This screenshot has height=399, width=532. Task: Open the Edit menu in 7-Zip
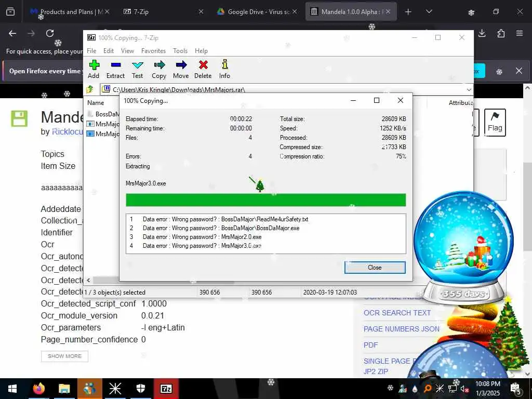pyautogui.click(x=109, y=51)
